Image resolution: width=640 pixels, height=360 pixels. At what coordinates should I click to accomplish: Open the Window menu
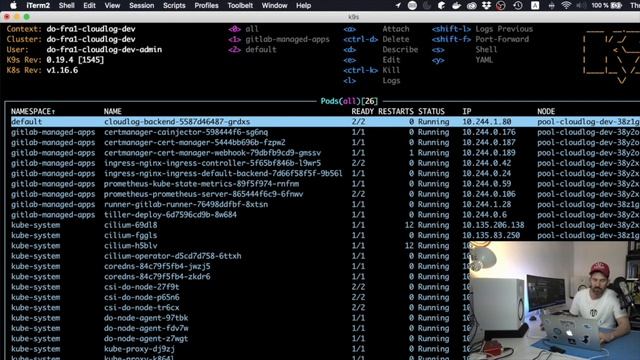tap(274, 5)
